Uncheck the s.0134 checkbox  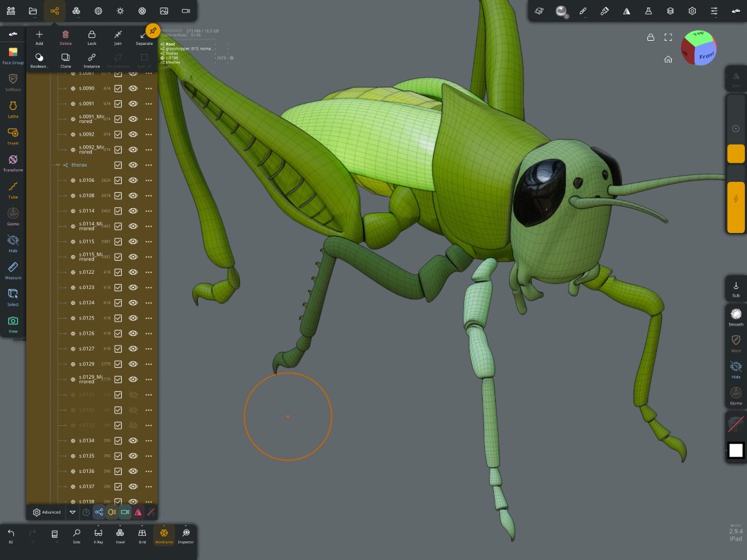point(118,440)
